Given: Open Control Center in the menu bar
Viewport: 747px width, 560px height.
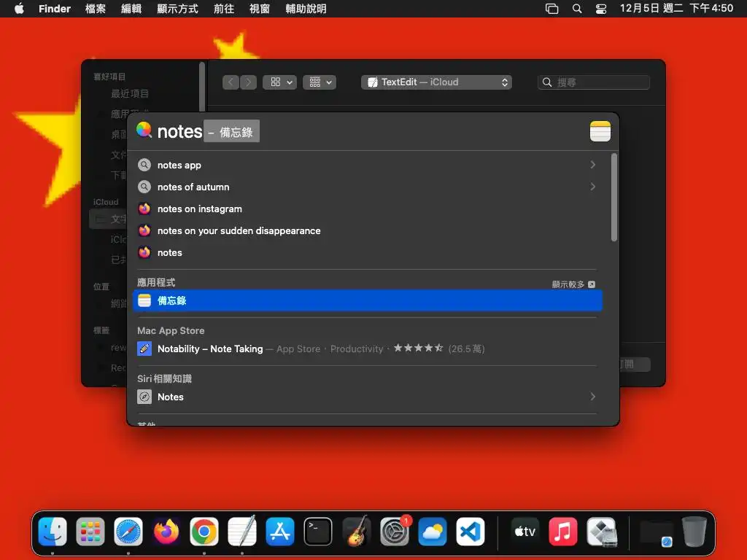Looking at the screenshot, I should [601, 9].
